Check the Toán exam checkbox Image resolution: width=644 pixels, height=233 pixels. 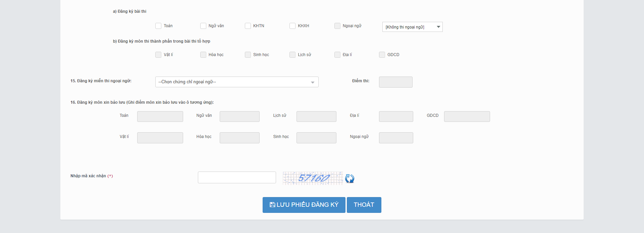pyautogui.click(x=158, y=26)
